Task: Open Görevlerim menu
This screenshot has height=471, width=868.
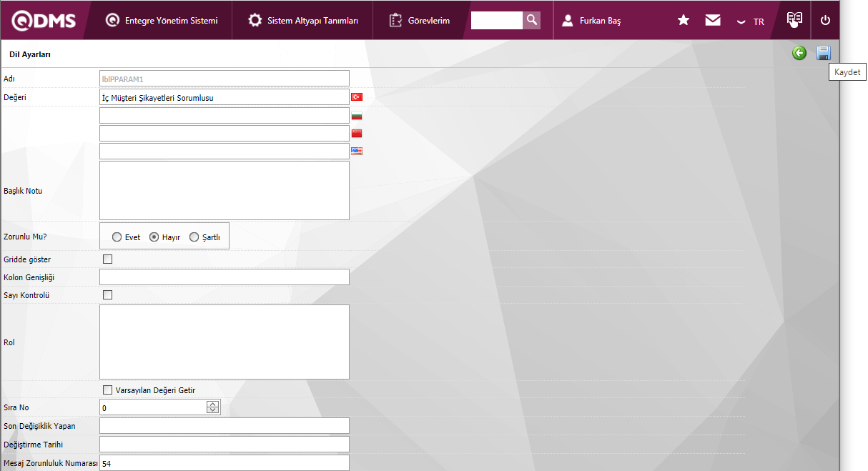Action: pos(420,21)
